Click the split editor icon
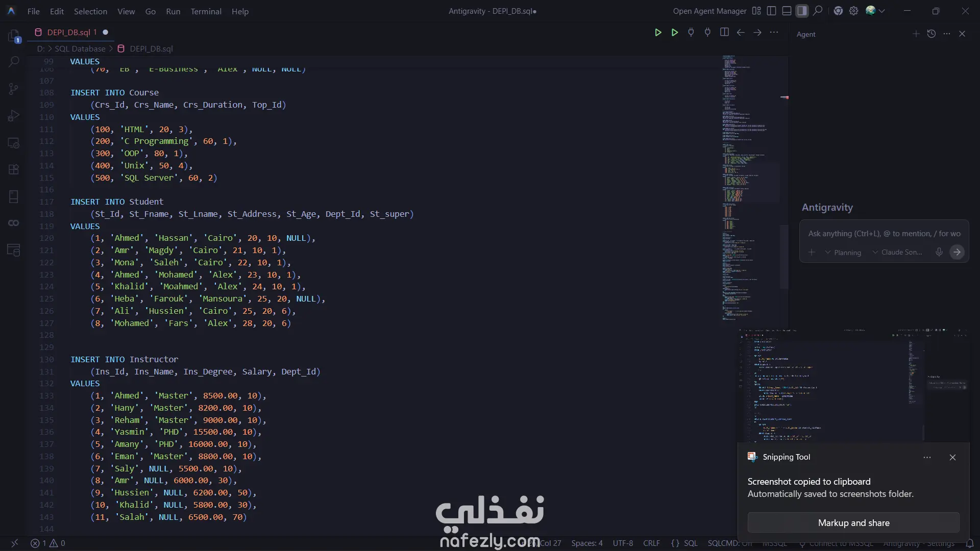Image resolution: width=980 pixels, height=551 pixels. pos(724,32)
